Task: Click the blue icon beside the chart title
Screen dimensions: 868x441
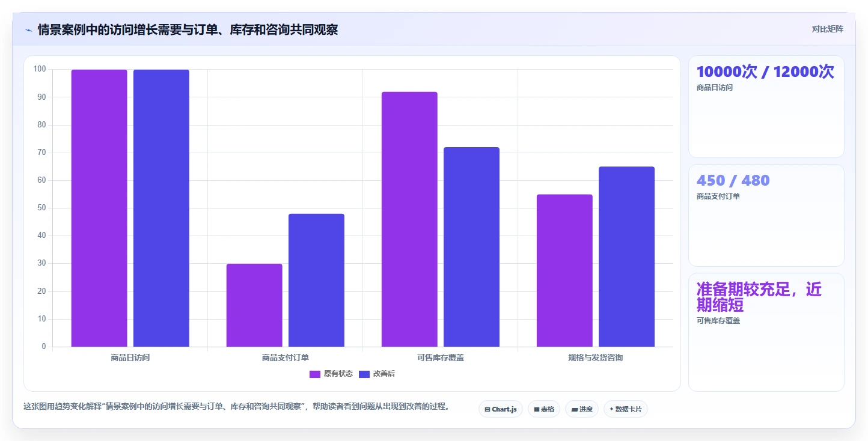Action: click(29, 30)
